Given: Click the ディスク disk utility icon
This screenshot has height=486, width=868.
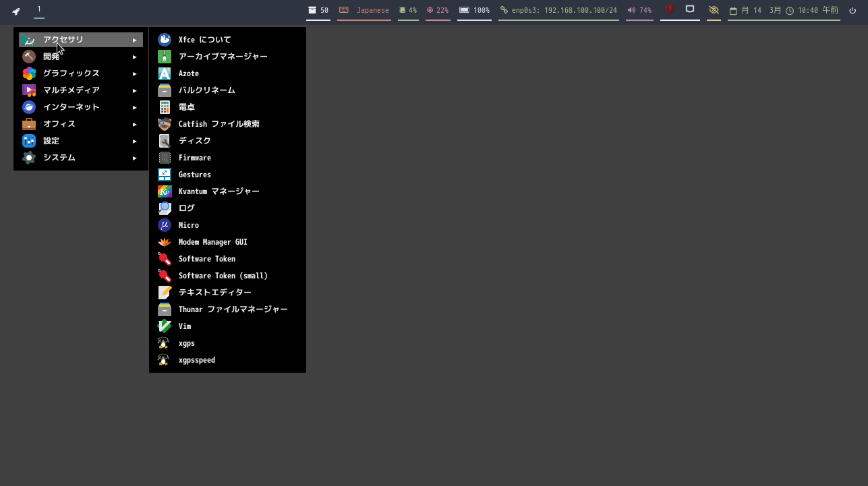Looking at the screenshot, I should click(x=165, y=141).
